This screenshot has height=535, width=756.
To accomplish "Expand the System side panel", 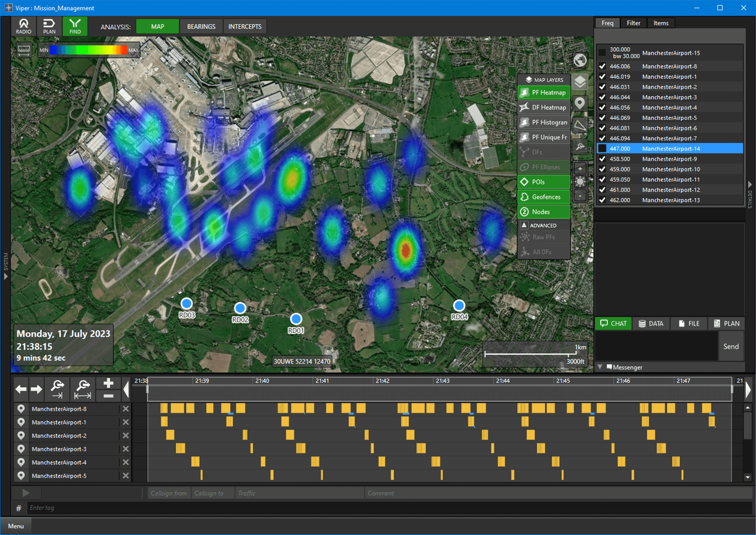I will [x=6, y=276].
